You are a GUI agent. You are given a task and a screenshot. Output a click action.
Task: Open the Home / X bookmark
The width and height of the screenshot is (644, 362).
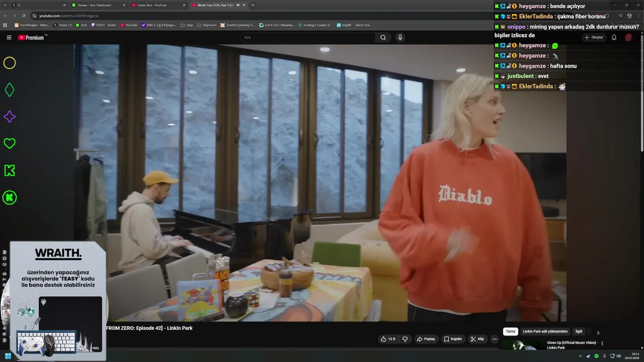tap(62, 25)
